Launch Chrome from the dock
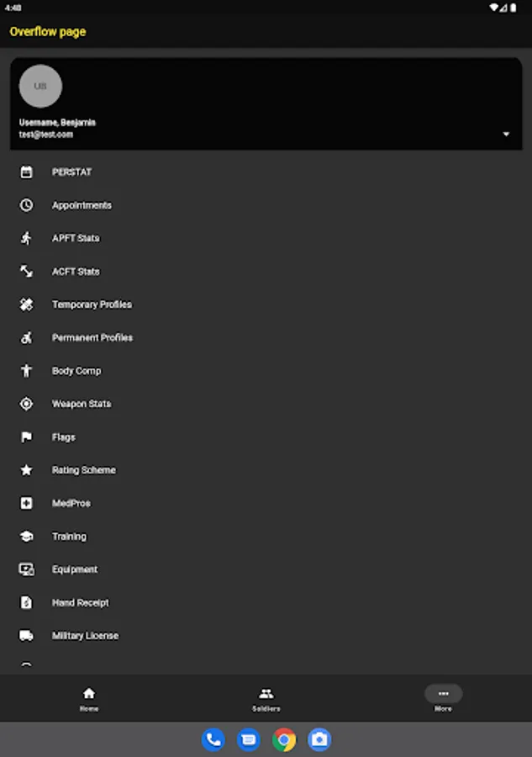The image size is (532, 757). click(284, 739)
